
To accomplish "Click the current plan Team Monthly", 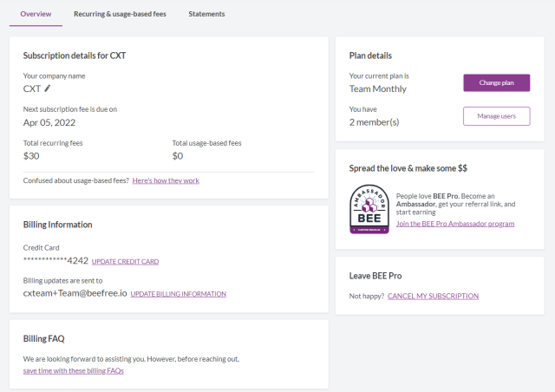I will (378, 88).
